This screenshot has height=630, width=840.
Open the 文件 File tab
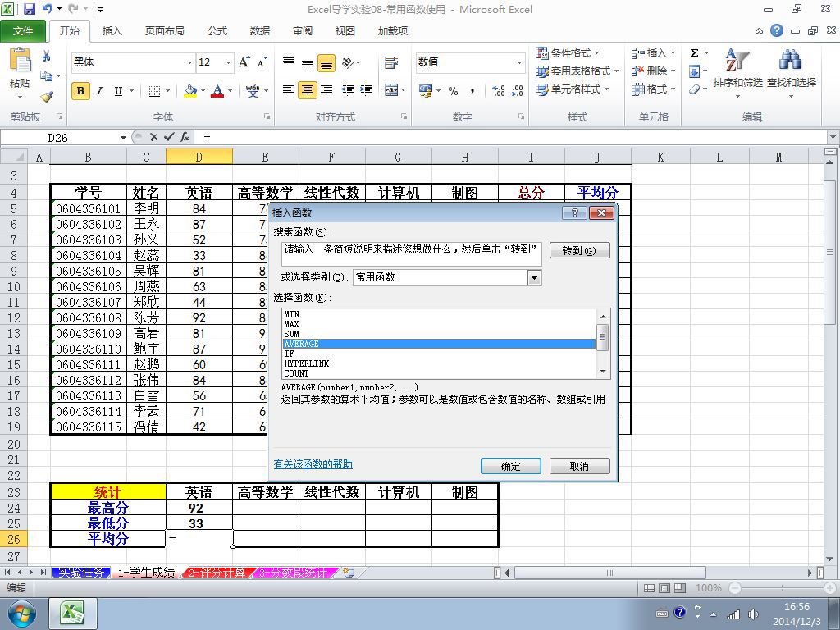(23, 31)
